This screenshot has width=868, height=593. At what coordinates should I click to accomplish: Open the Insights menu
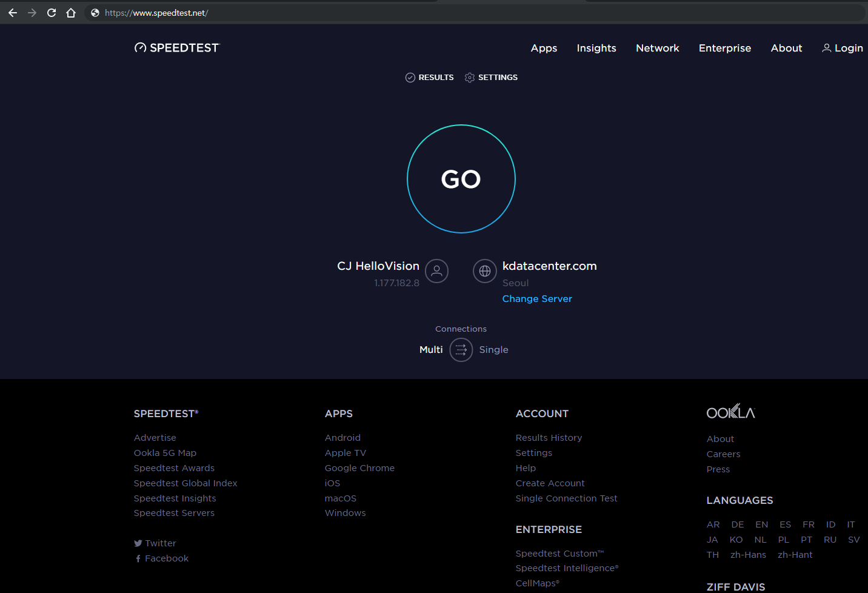(596, 48)
